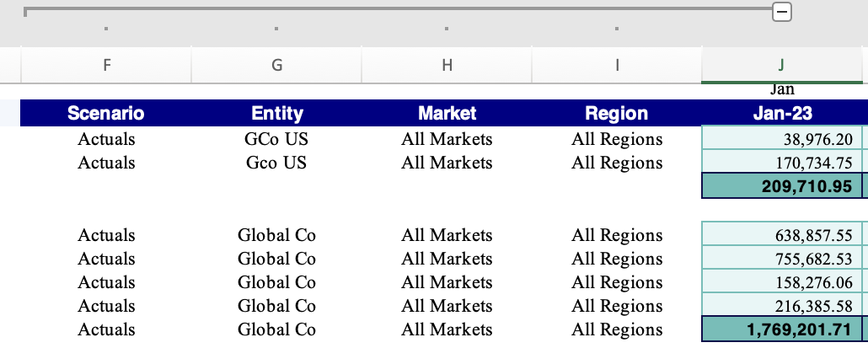
Task: Select Actuals in the 638,857.55 row
Action: tap(106, 234)
